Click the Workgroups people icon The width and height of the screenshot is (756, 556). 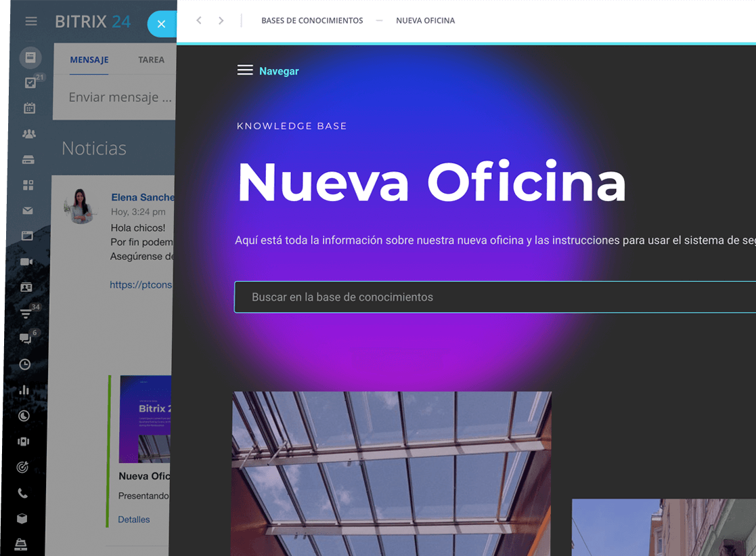pyautogui.click(x=28, y=134)
